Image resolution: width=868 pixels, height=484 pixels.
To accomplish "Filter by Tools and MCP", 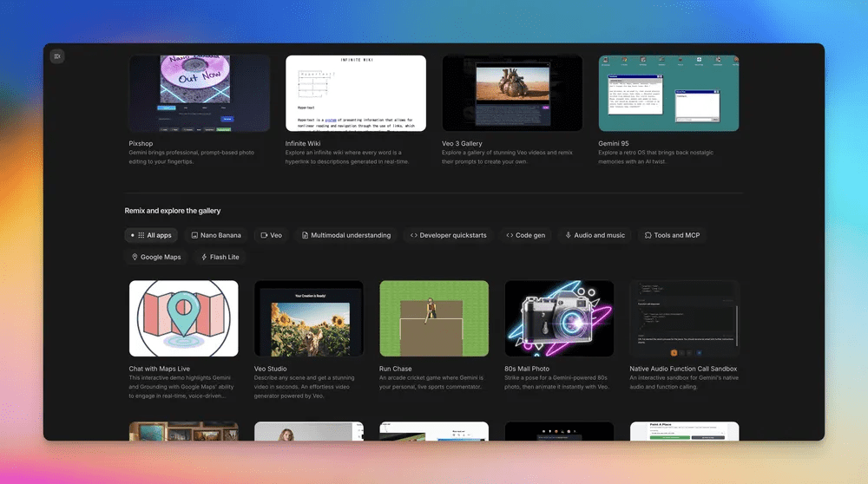I will tap(672, 235).
